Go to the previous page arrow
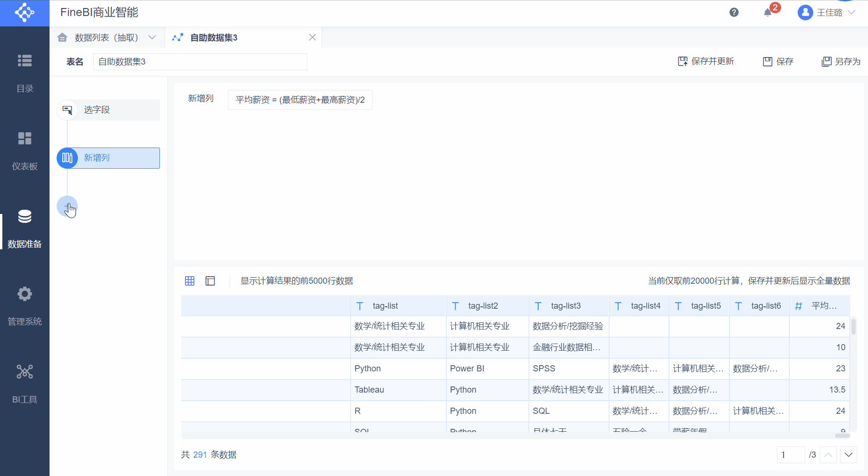This screenshot has height=476, width=868. click(x=828, y=455)
